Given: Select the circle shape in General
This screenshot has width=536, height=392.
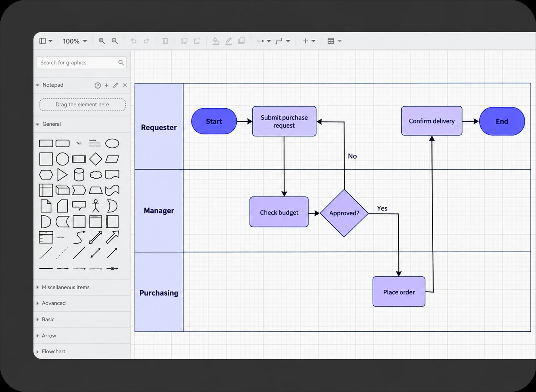Looking at the screenshot, I should pyautogui.click(x=63, y=159).
